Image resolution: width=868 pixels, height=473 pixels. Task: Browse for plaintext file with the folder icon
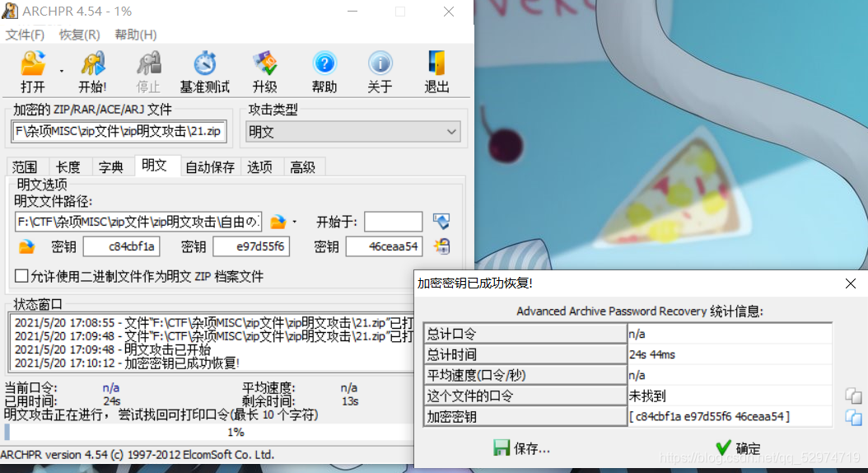[x=278, y=222]
